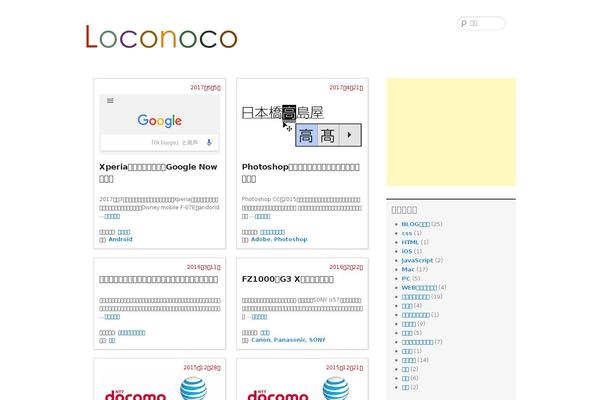Open the Google Now thumbnail image
The height and width of the screenshot is (400, 600).
click(160, 123)
